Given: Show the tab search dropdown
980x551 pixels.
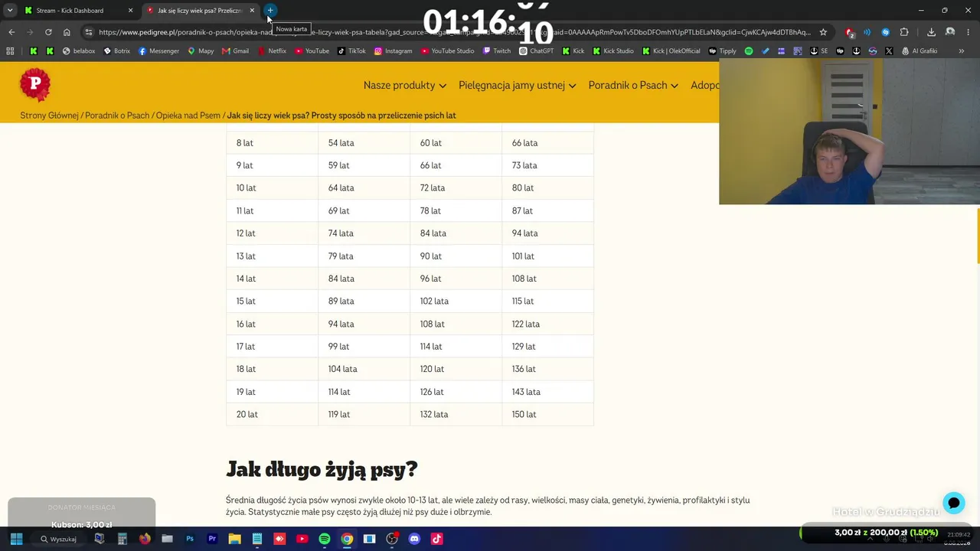Looking at the screenshot, I should point(10,11).
